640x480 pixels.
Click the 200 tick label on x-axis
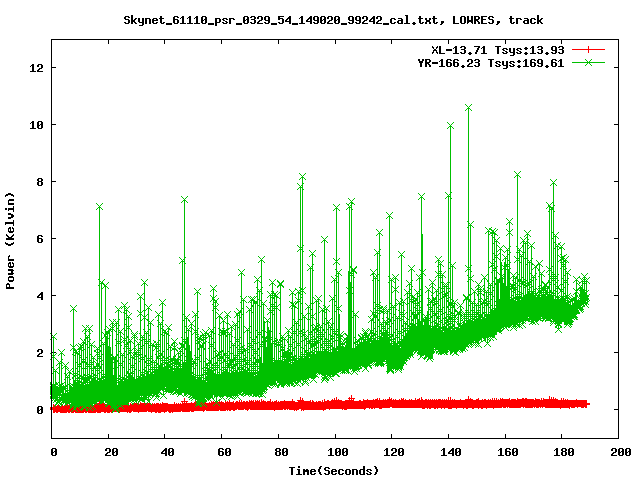point(618,452)
